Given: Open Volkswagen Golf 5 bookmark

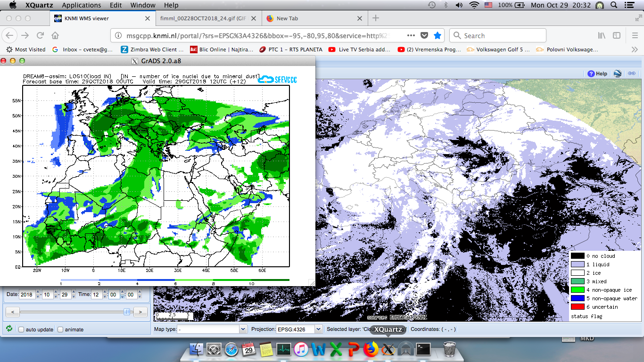Looking at the screenshot, I should coord(498,49).
